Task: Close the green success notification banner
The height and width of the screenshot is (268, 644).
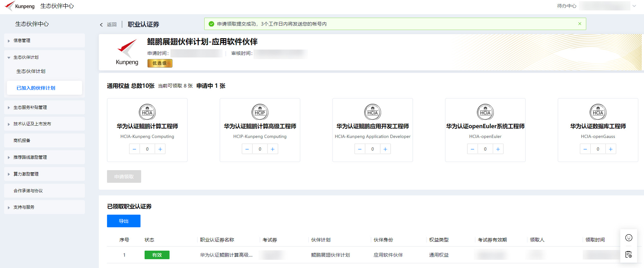Action: point(580,24)
